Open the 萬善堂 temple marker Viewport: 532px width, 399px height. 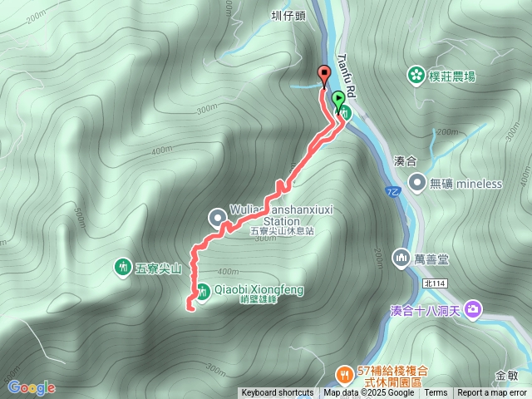tap(401, 259)
